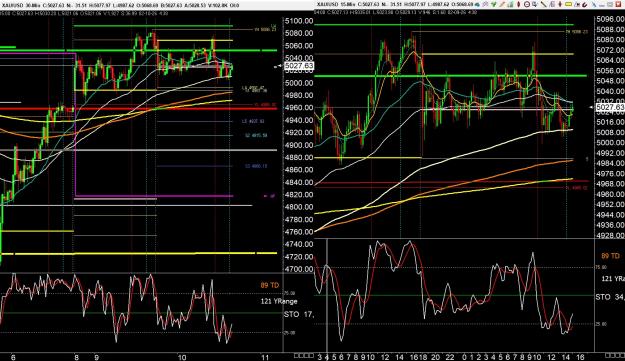Click date label 6 on left time axis
The image size is (625, 361).
(13, 357)
